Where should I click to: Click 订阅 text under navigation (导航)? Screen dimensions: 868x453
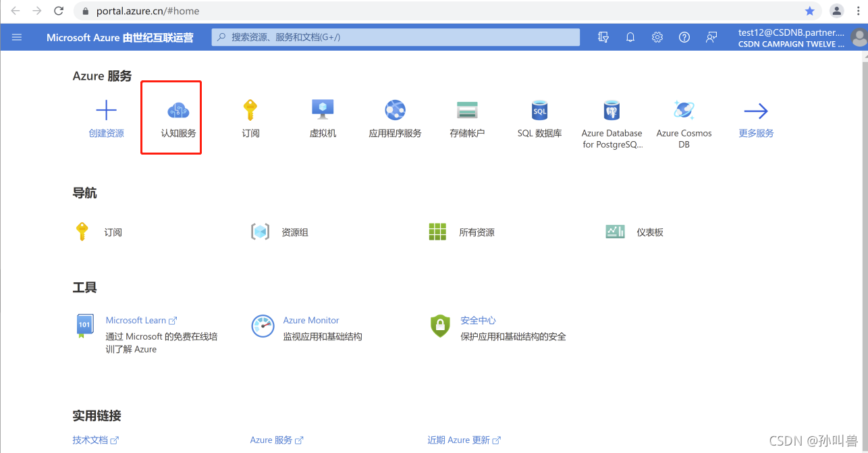113,232
